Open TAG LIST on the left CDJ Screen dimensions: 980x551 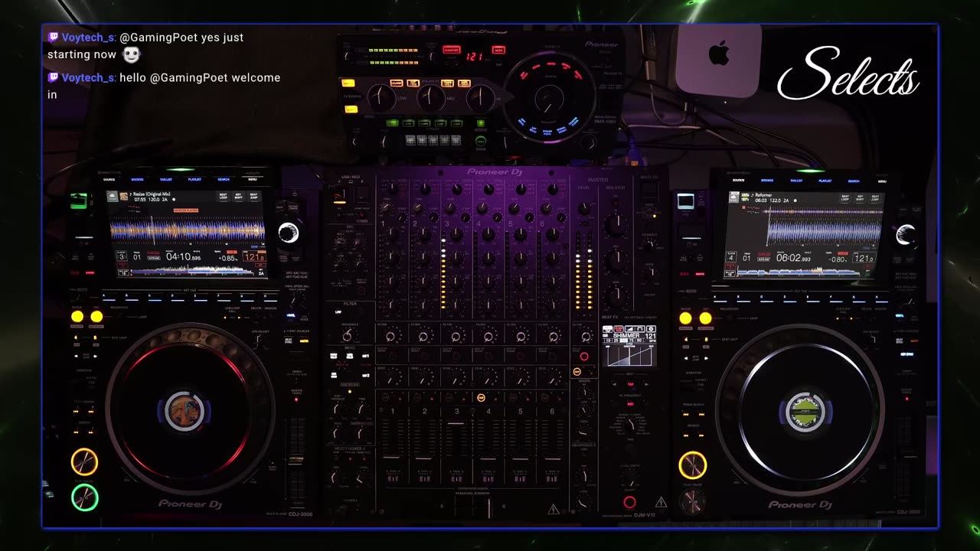point(166,179)
